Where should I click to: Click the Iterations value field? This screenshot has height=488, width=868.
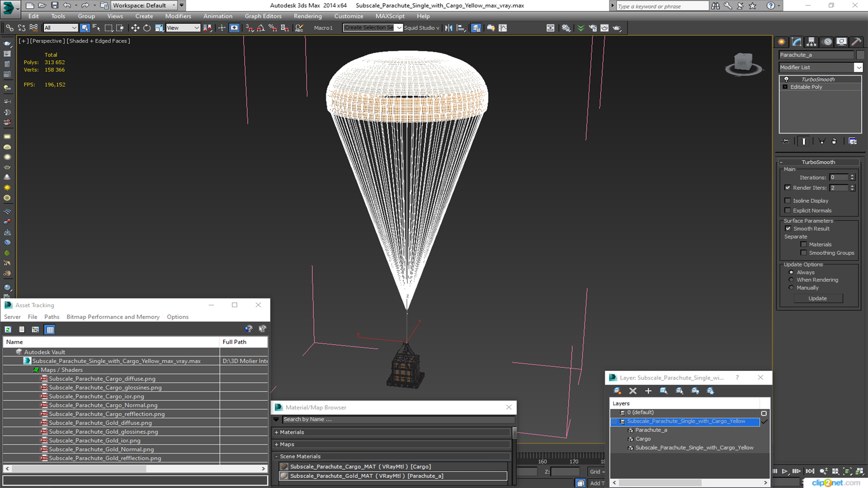pos(839,178)
